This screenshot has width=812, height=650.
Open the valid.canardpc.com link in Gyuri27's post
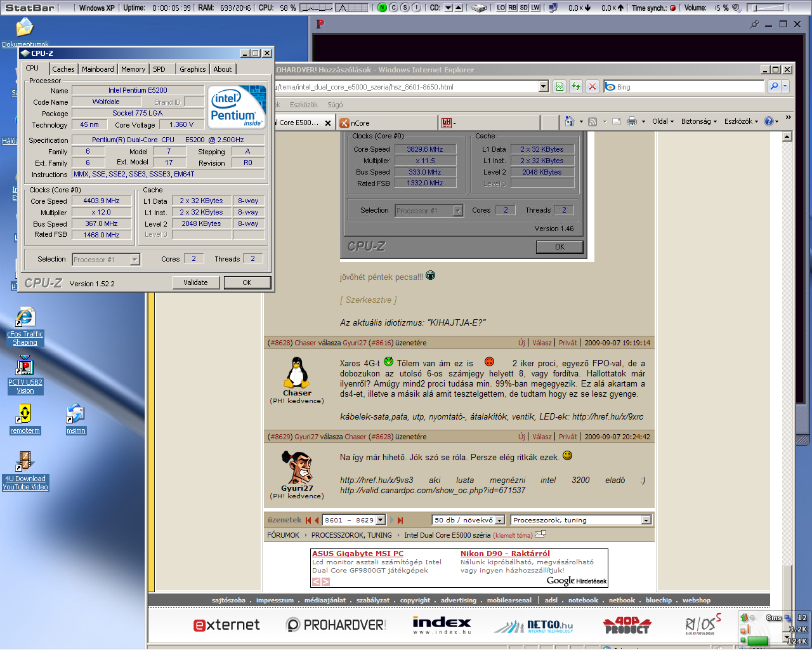click(x=433, y=490)
